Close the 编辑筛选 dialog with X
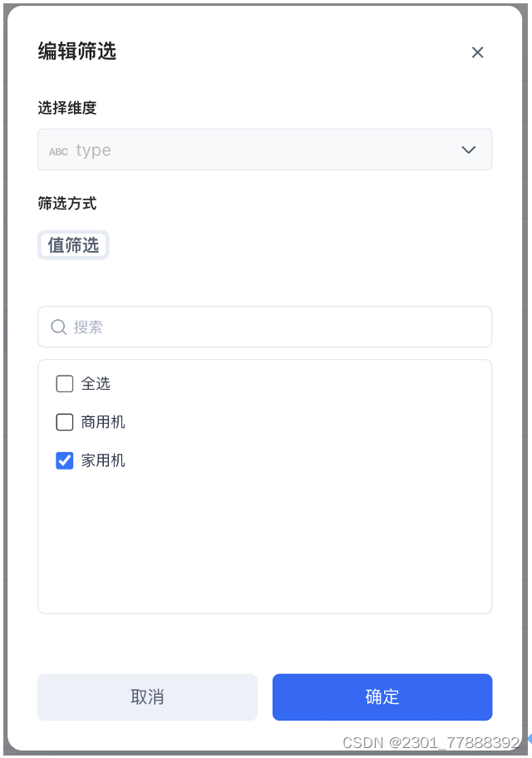This screenshot has height=758, width=532. (x=477, y=52)
